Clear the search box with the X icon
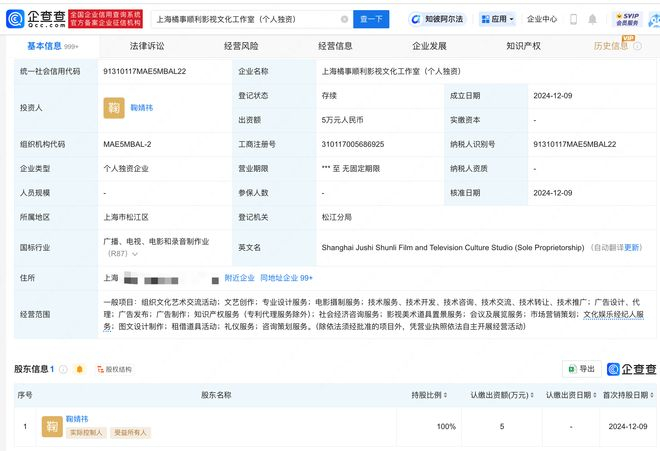 345,19
